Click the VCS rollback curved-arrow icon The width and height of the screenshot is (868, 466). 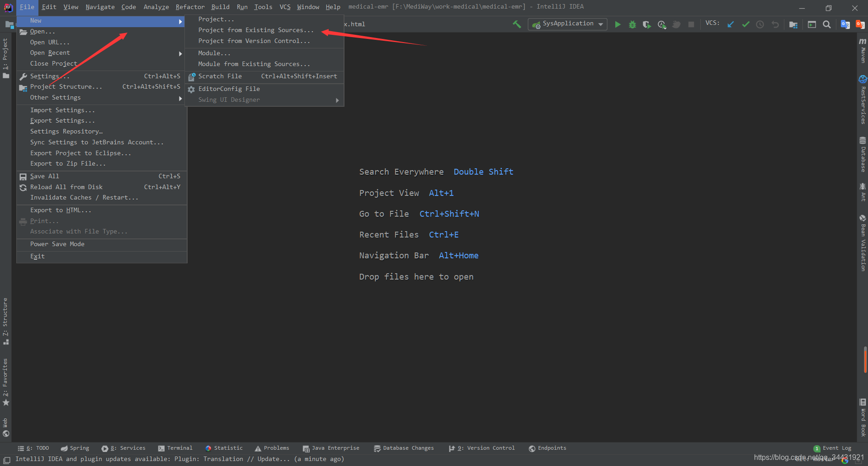pos(775,24)
